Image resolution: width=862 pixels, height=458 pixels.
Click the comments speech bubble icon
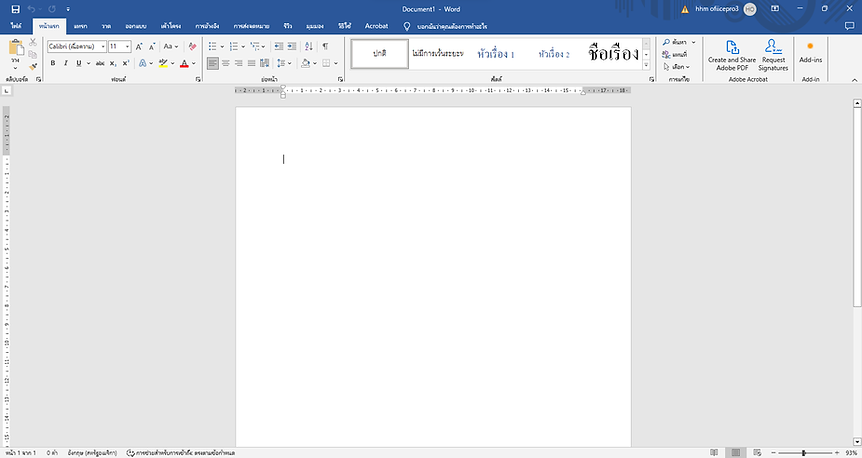click(849, 26)
